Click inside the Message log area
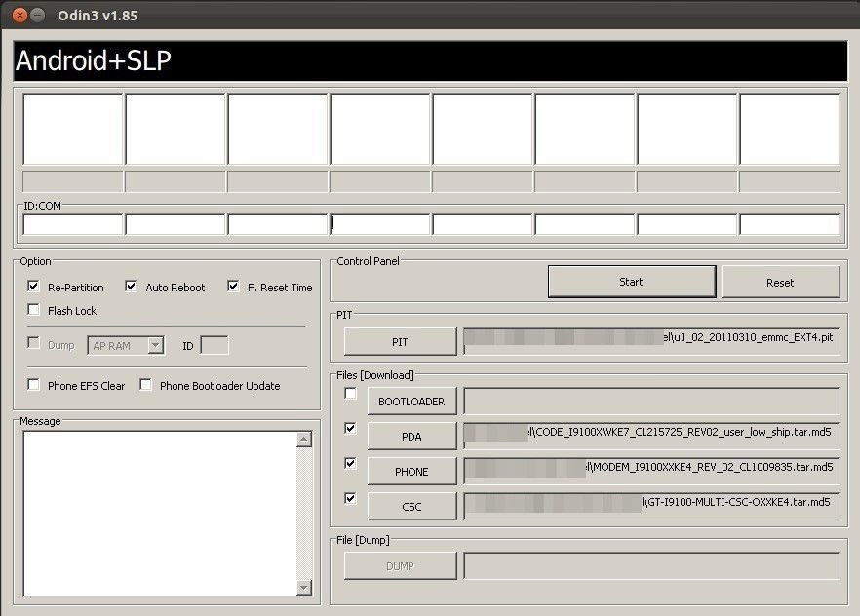Image resolution: width=860 pixels, height=616 pixels. point(160,514)
